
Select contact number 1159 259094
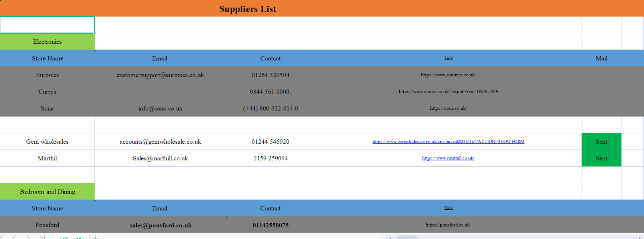270,158
